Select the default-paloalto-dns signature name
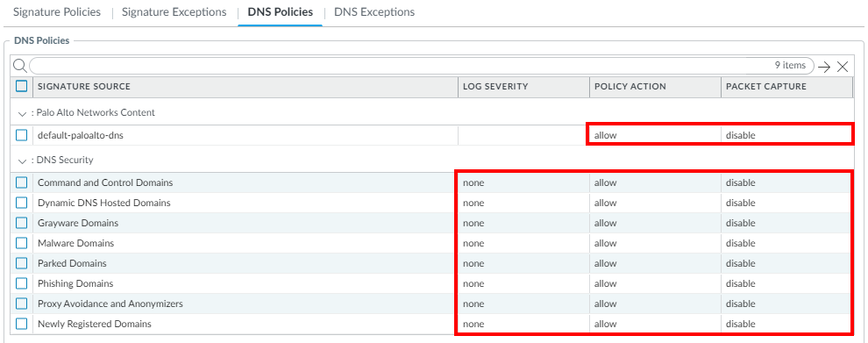 (81, 135)
